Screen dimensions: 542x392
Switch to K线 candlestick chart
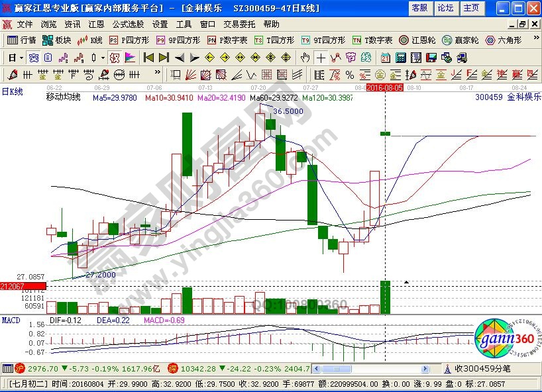[90, 40]
